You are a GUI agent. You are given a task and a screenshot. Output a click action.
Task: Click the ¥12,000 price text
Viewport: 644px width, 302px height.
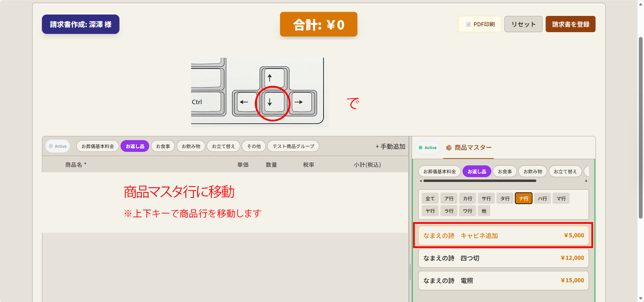tap(572, 258)
